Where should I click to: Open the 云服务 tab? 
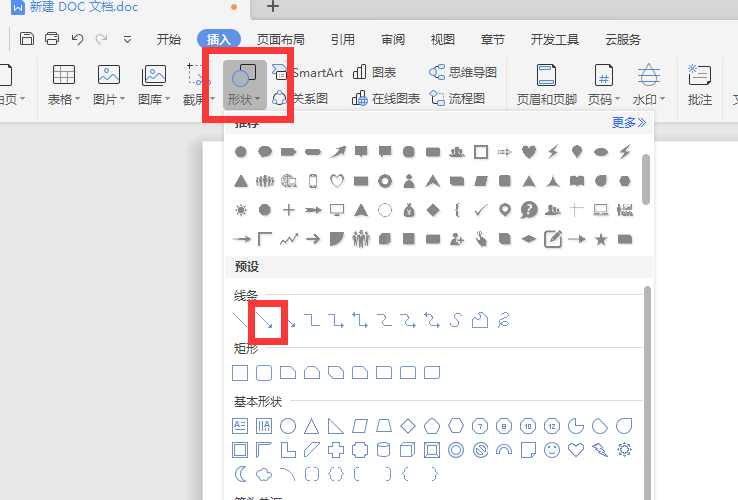click(x=623, y=40)
